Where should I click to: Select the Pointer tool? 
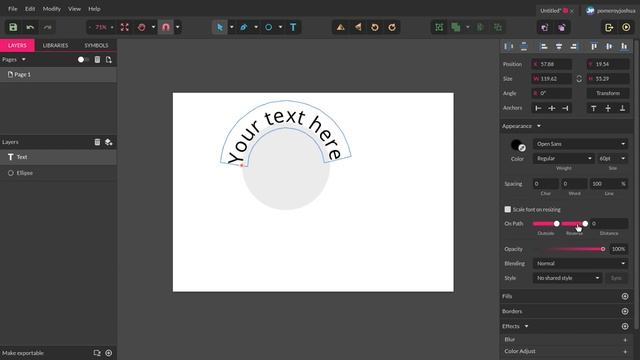220,27
